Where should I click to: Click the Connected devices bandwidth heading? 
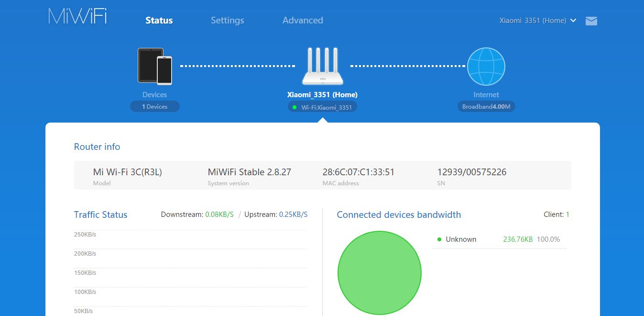(x=399, y=214)
